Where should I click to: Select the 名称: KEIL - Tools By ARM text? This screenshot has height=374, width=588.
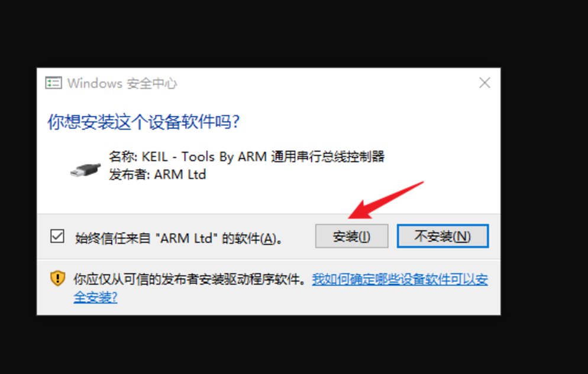point(188,156)
